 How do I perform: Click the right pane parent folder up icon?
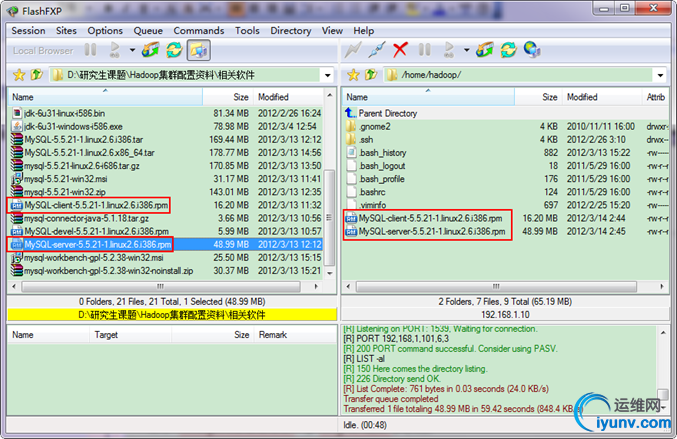[x=371, y=75]
